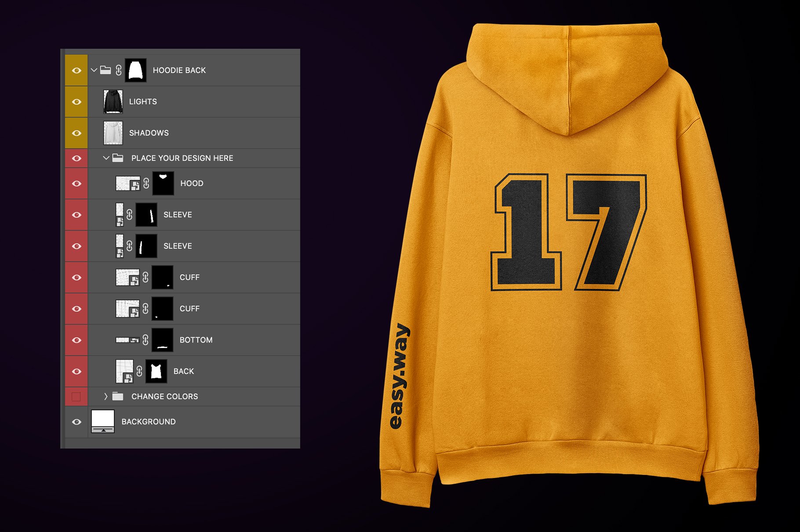Hide the BACKGROUND layer
Viewport: 800px width, 532px height.
pos(76,422)
